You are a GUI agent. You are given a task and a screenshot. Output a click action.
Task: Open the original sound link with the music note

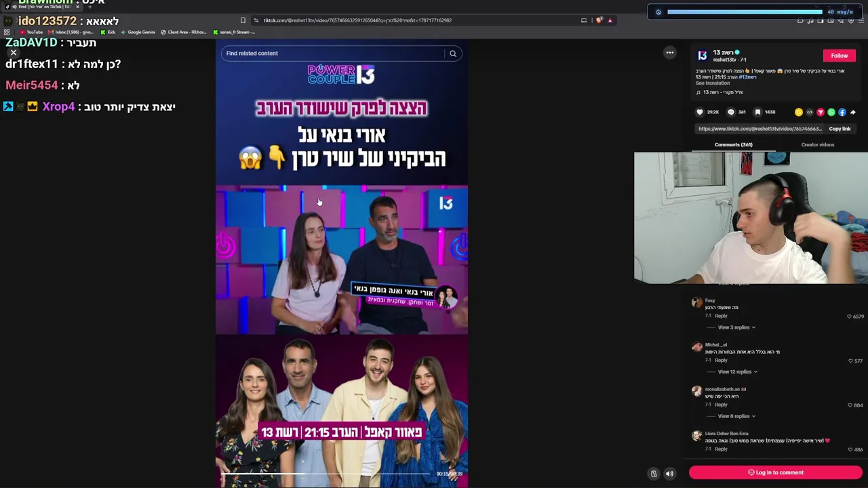pos(719,92)
